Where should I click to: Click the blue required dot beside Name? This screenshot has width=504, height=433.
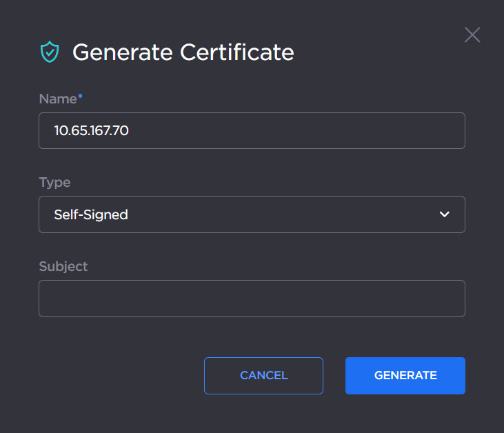(80, 96)
